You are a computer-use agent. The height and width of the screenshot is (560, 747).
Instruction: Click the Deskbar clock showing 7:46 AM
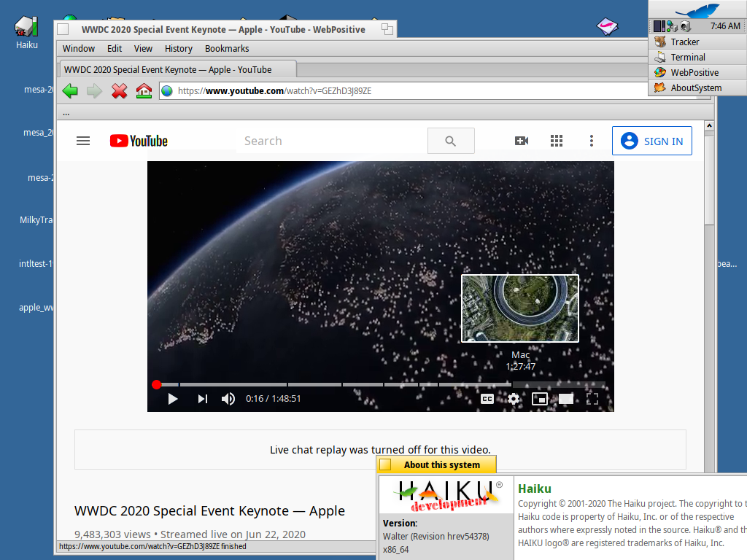click(725, 26)
